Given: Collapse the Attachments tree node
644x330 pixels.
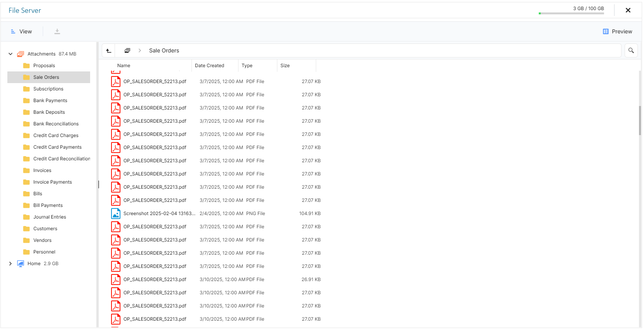Looking at the screenshot, I should (10, 54).
